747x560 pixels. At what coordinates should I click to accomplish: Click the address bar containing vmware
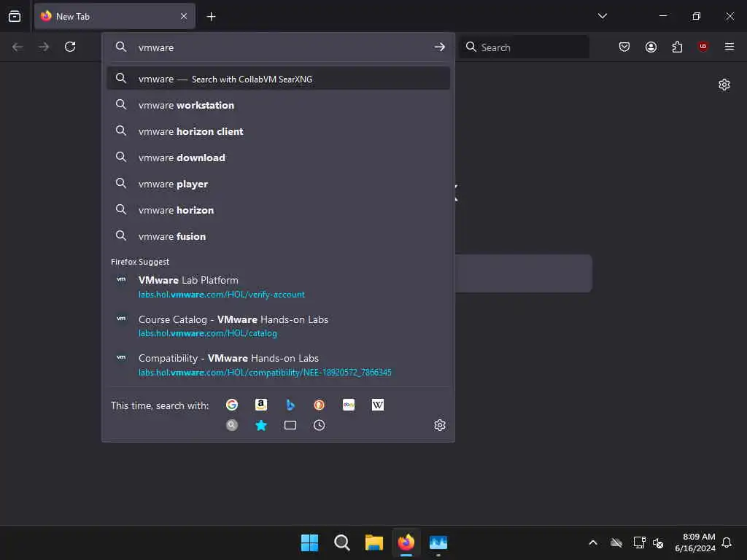click(x=278, y=47)
